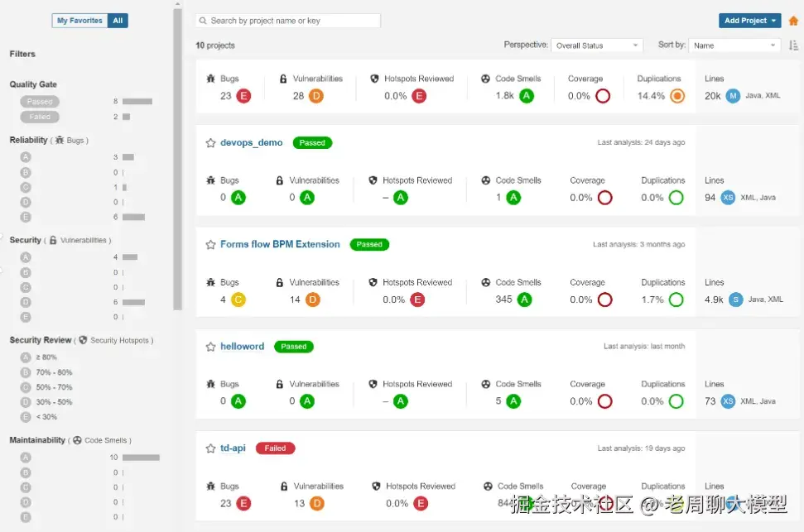Switch to All projects tab
Screen dimensions: 804x532
(x=118, y=21)
